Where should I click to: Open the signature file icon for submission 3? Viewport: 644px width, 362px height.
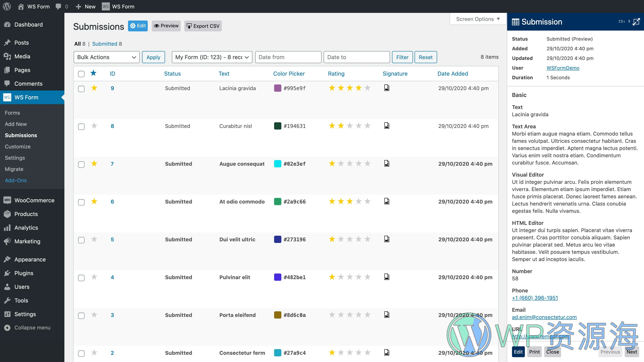[387, 315]
